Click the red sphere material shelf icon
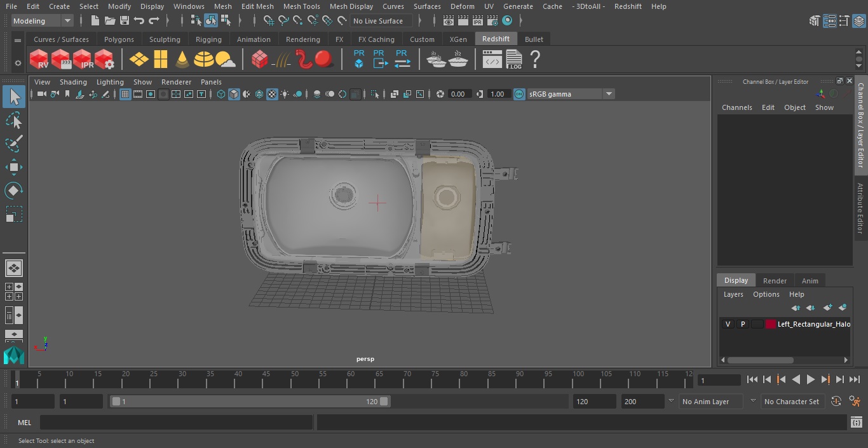 (x=324, y=59)
